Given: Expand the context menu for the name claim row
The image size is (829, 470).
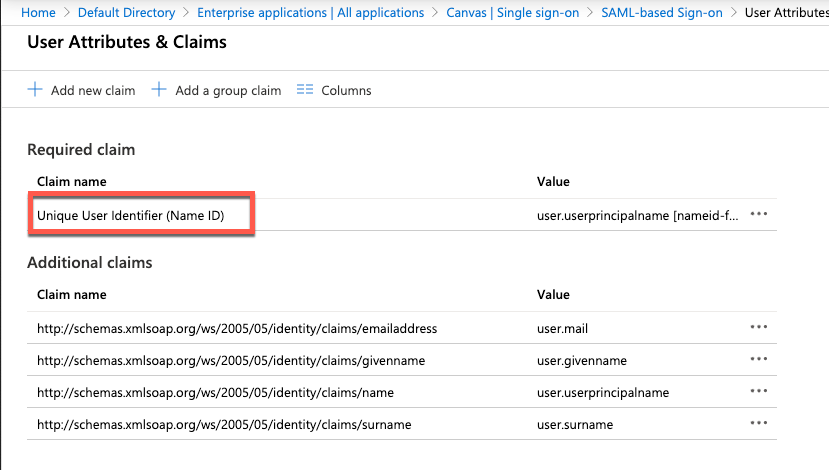Looking at the screenshot, I should pos(758,391).
